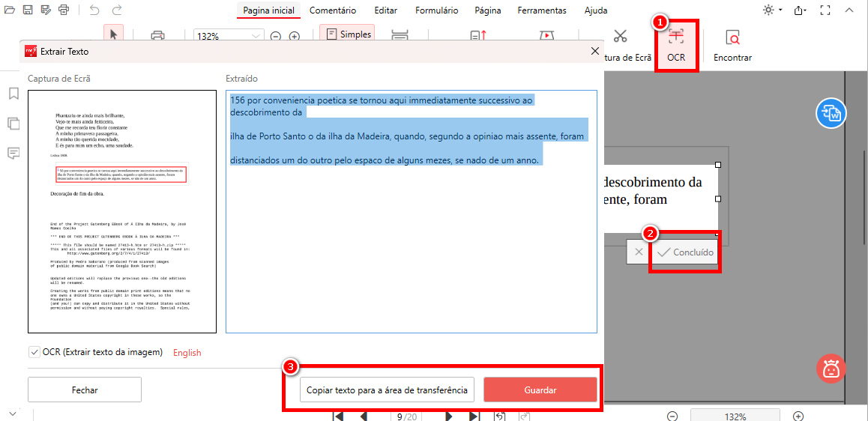Copy text with Copiar texto para a área de transferência
Screen dimensions: 868x421
387,390
